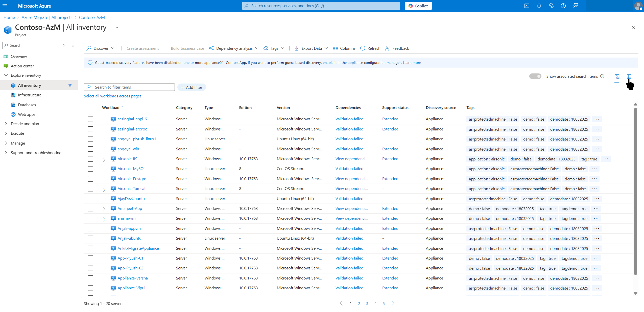Open the notifications bell
The width and height of the screenshot is (644, 312).
coord(539,6)
